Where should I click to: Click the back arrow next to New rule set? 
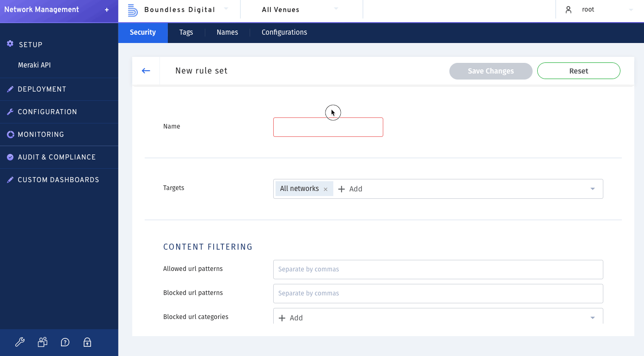(x=146, y=71)
